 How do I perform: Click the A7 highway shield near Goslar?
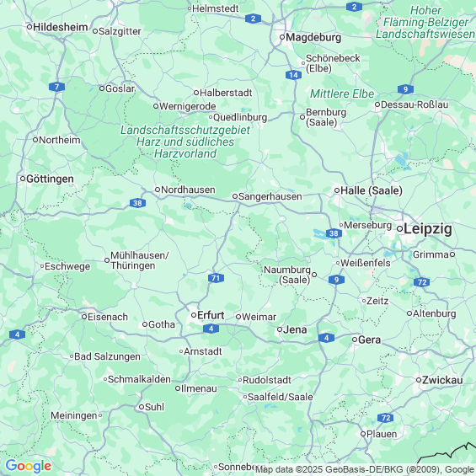click(x=56, y=87)
